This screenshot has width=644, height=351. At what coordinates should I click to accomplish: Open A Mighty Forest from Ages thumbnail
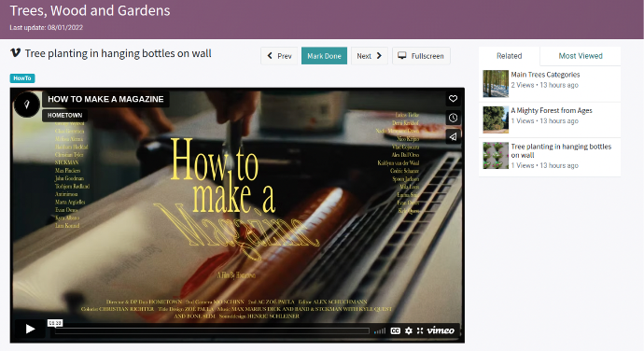pos(496,119)
